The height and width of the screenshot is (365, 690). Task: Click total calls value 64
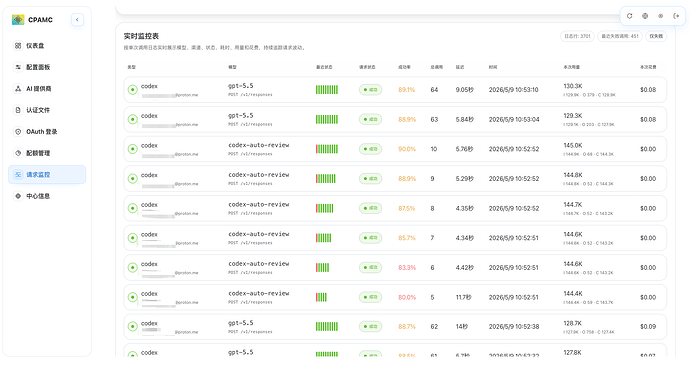click(x=434, y=90)
